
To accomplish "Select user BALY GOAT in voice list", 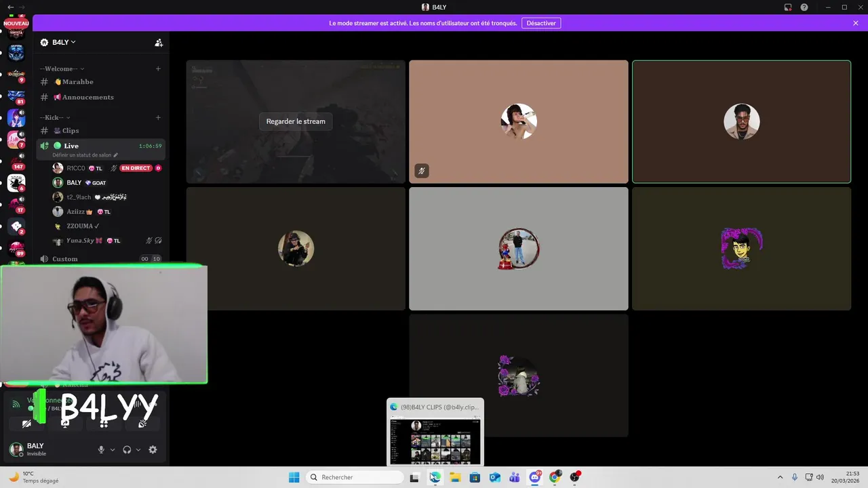I will point(107,182).
